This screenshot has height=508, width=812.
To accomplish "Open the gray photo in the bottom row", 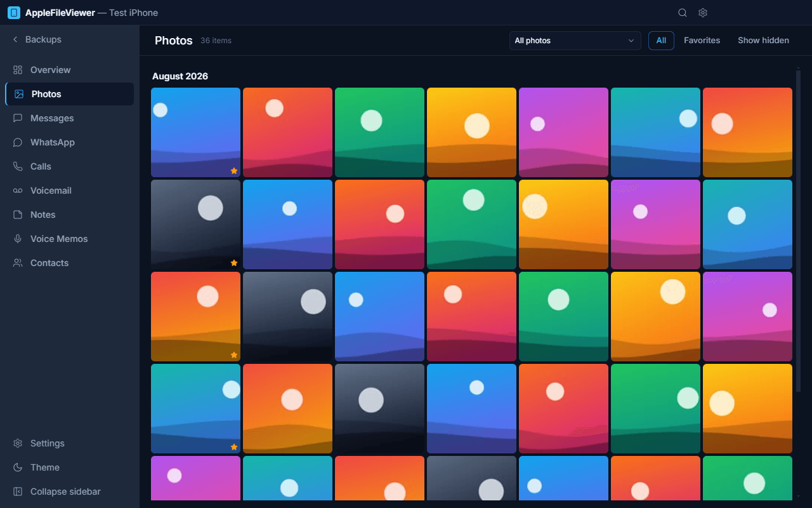I will [471, 478].
